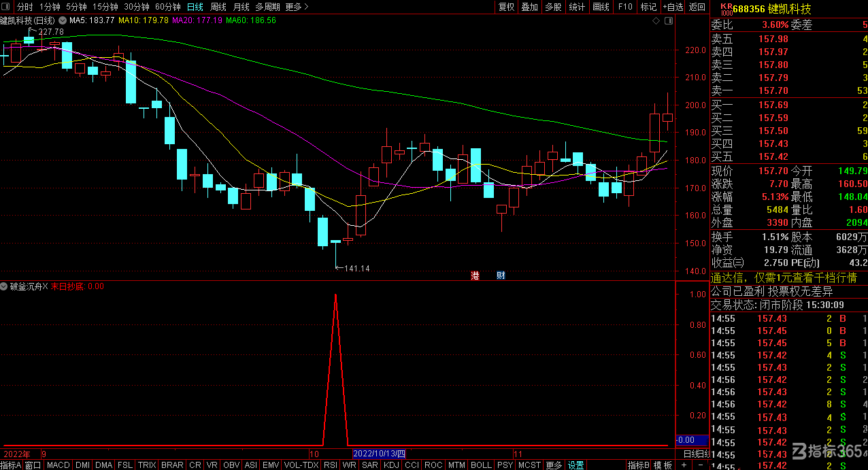The image size is (868, 470).
Task: Click the 返回 back button
Action: pos(697,7)
